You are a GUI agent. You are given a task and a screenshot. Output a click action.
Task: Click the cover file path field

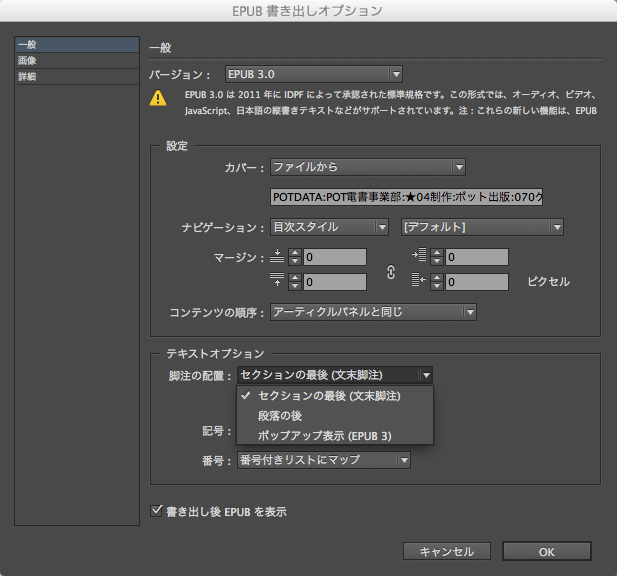pos(406,197)
